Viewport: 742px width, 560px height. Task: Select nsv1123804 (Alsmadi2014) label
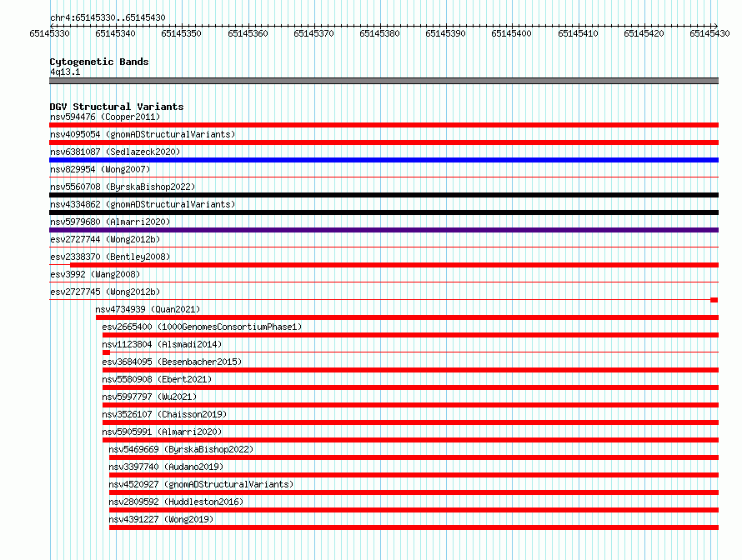[162, 344]
